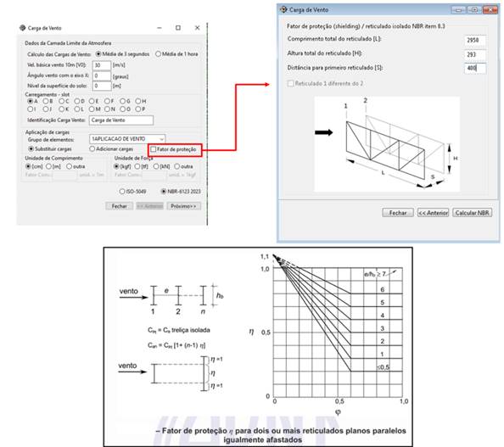Choose [tf] as force unit

pyautogui.click(x=142, y=166)
